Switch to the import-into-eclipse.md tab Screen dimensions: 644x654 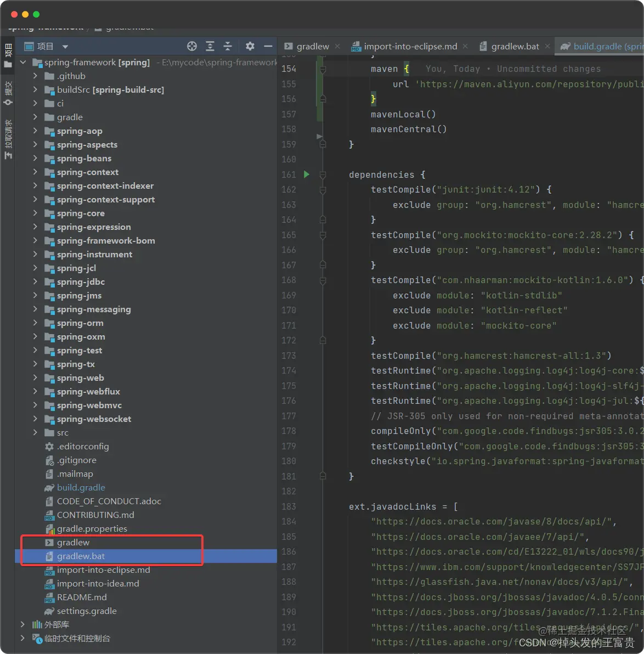tap(410, 46)
